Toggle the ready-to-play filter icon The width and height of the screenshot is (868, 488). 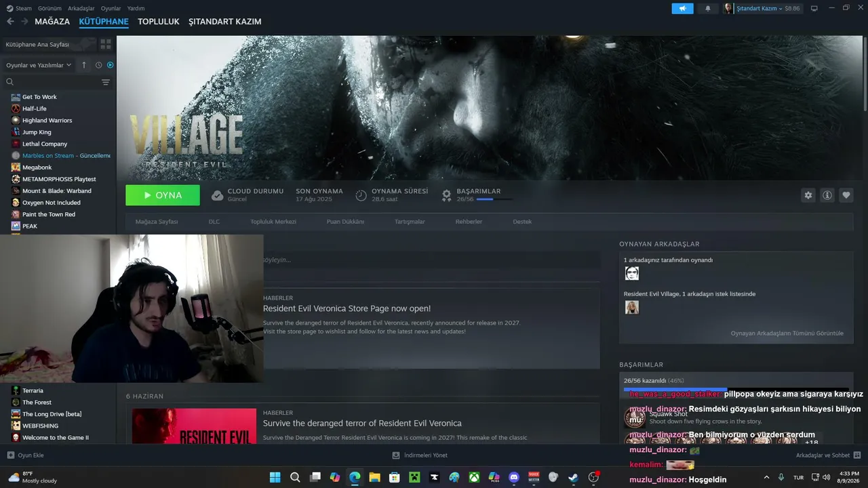pyautogui.click(x=110, y=65)
